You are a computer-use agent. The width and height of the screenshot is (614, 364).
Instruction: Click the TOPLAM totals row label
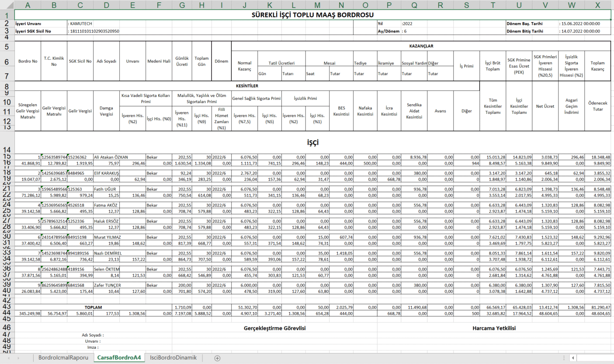[x=94, y=307]
